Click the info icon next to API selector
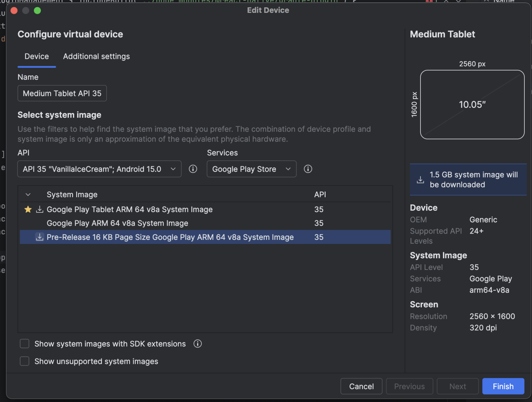The image size is (532, 402). (193, 169)
